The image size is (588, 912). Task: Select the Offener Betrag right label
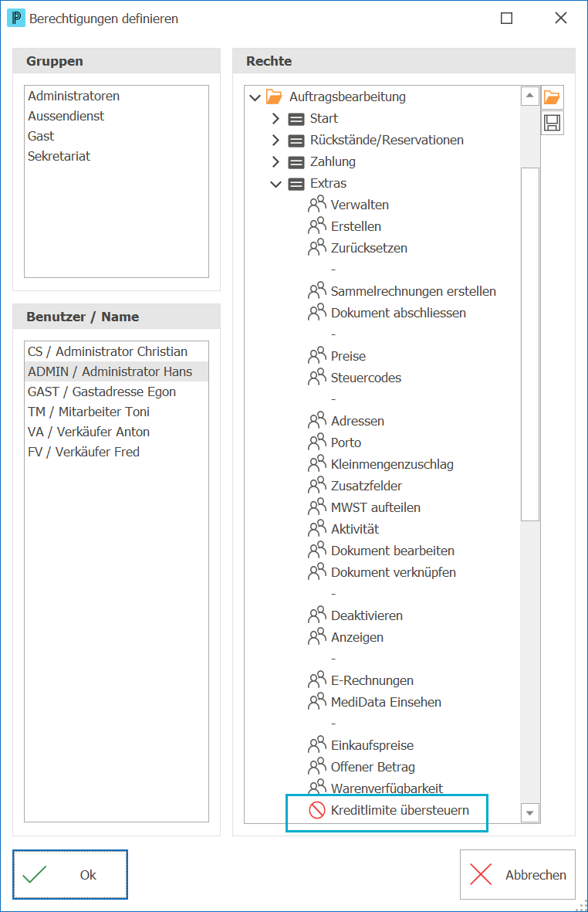point(373,767)
